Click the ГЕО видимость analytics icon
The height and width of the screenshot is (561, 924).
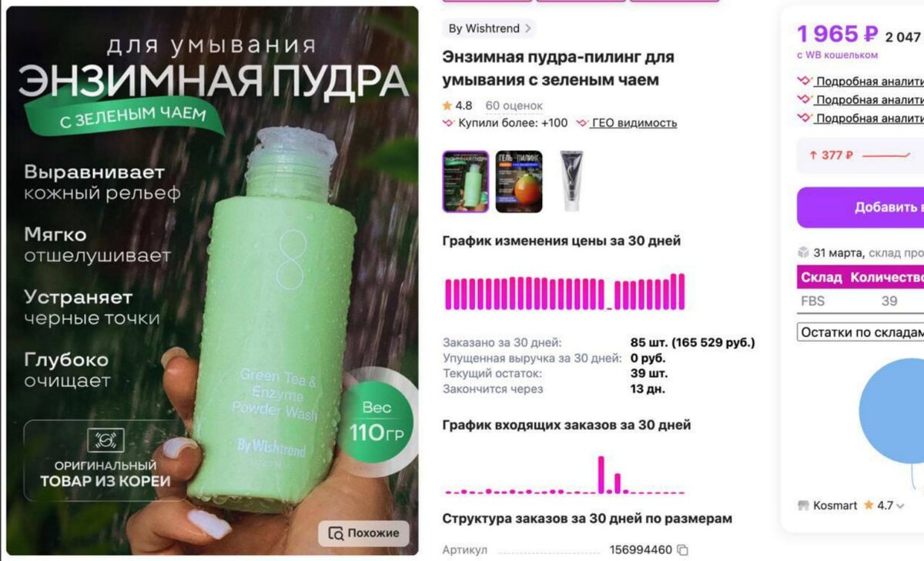582,123
